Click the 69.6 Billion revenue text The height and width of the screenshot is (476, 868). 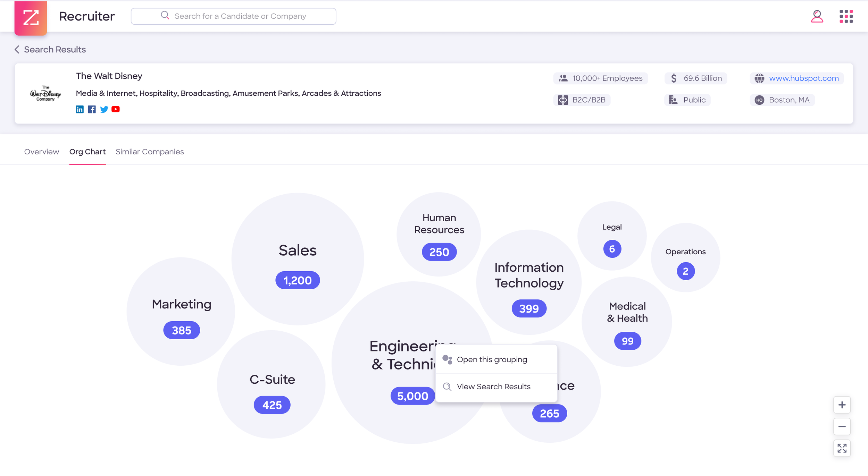[x=702, y=78]
